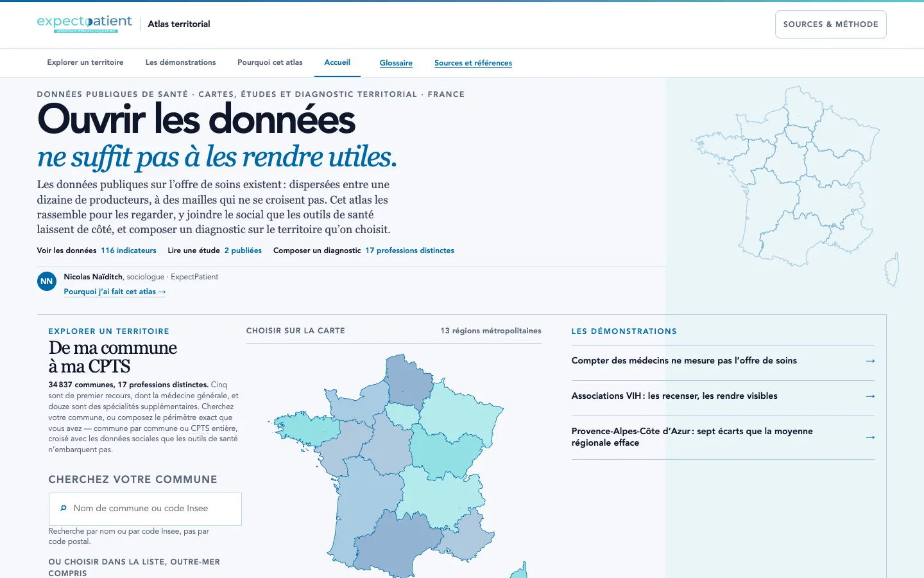Click '2 publiées' studies link

[x=243, y=250]
